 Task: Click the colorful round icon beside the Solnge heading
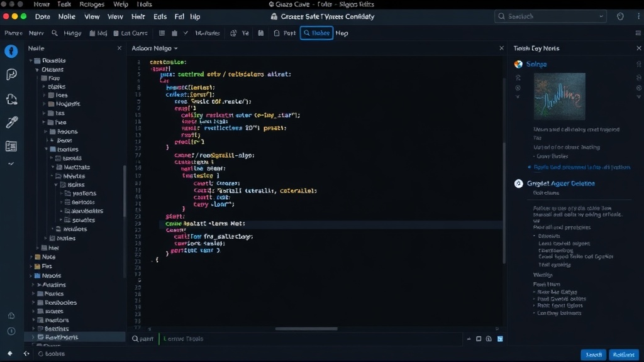pos(518,64)
